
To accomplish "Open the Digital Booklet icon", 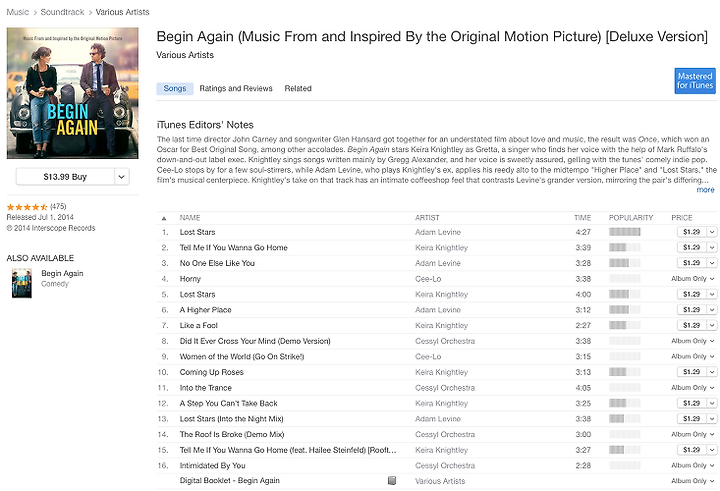I will [392, 480].
